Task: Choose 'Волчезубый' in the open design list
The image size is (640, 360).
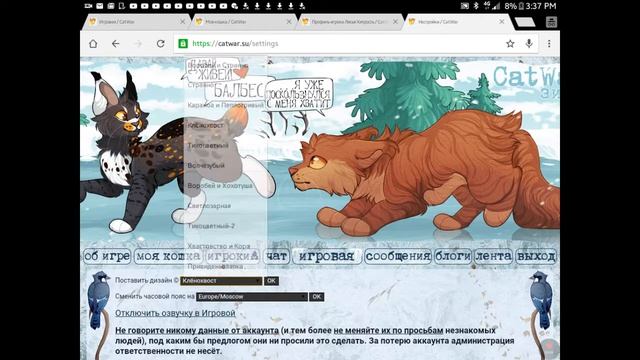Action: (225, 165)
